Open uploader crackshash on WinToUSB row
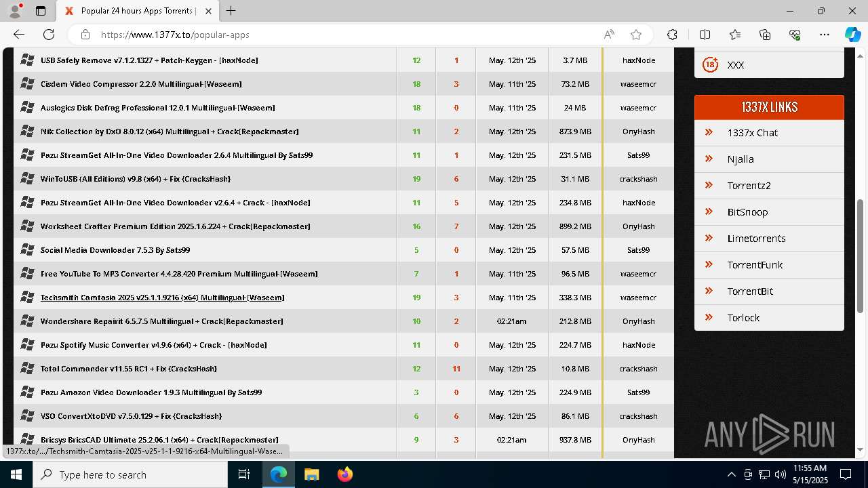Screen dimensions: 868x488 pos(639,179)
